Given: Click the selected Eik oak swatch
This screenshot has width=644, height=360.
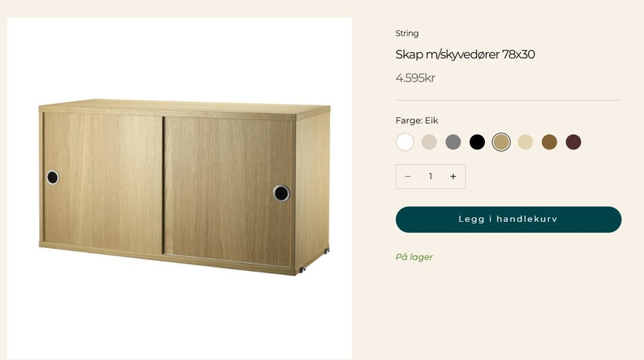Looking at the screenshot, I should coord(501,142).
